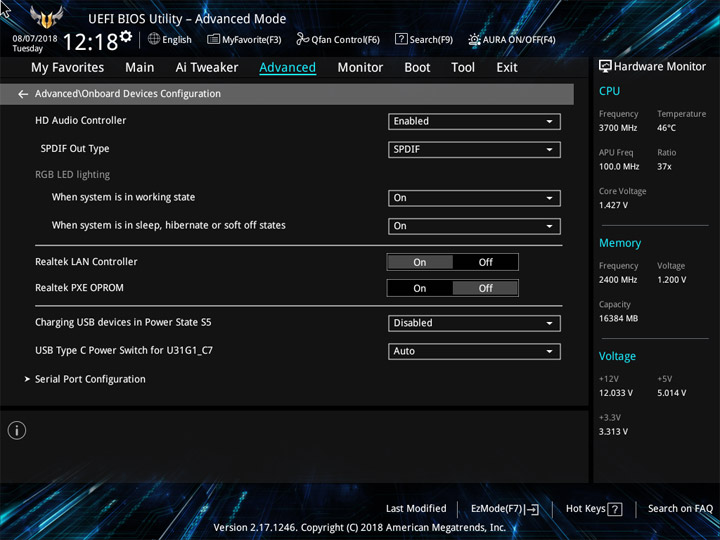Select the Advanced tab
This screenshot has height=540, width=720.
click(287, 68)
